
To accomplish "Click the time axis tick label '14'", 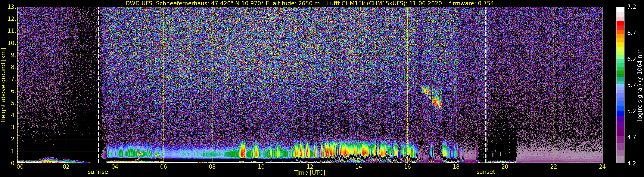I will coord(358,167).
